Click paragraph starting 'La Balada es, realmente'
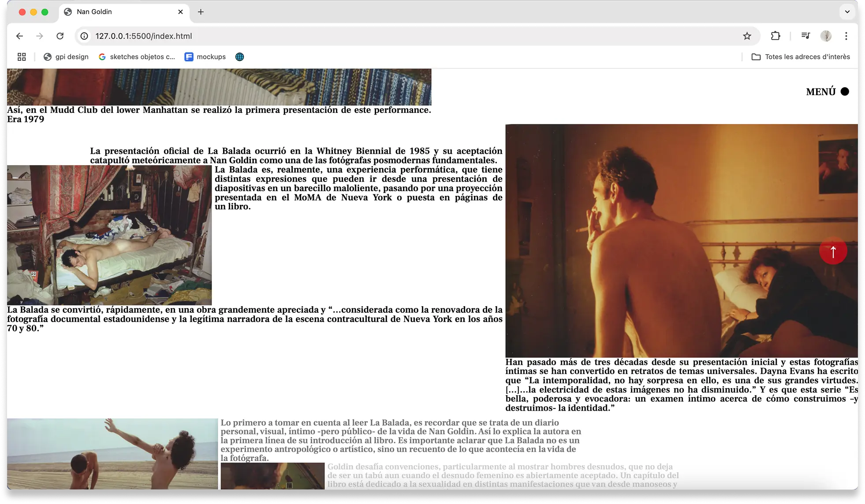Viewport: 865px width, 504px height. (358, 188)
